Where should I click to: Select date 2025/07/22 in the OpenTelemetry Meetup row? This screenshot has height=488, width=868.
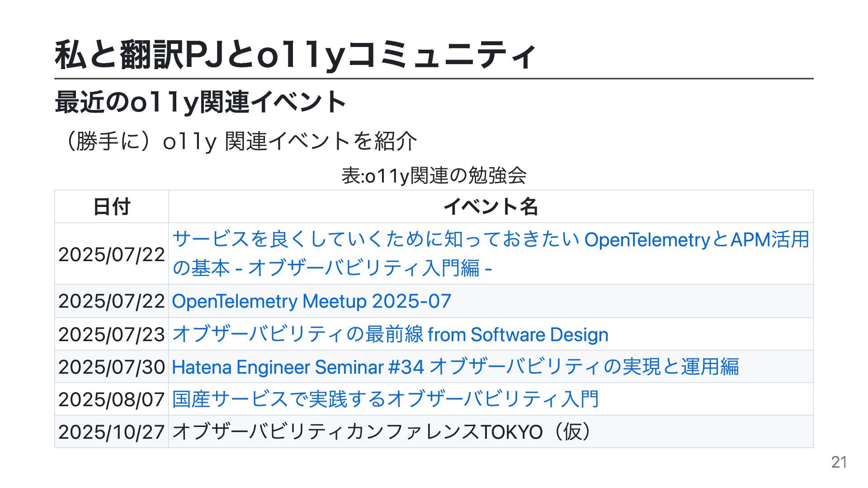(112, 301)
